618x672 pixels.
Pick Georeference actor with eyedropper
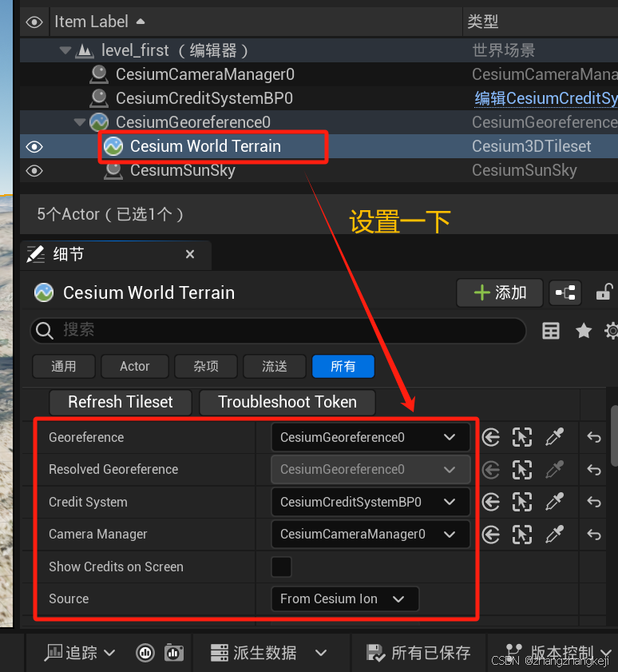pos(555,438)
